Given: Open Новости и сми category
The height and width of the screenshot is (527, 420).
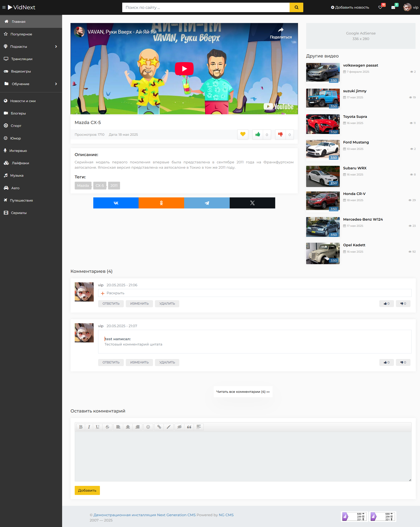Looking at the screenshot, I should [31, 101].
